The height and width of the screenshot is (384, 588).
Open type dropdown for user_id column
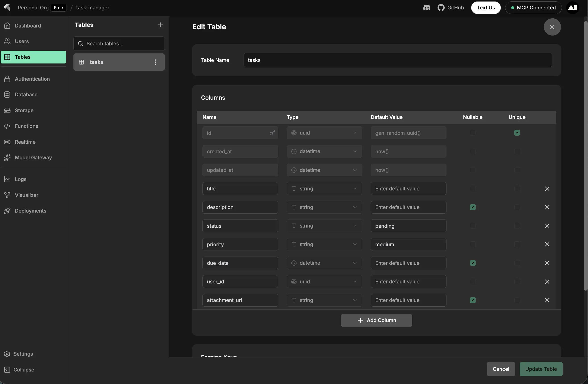click(324, 282)
